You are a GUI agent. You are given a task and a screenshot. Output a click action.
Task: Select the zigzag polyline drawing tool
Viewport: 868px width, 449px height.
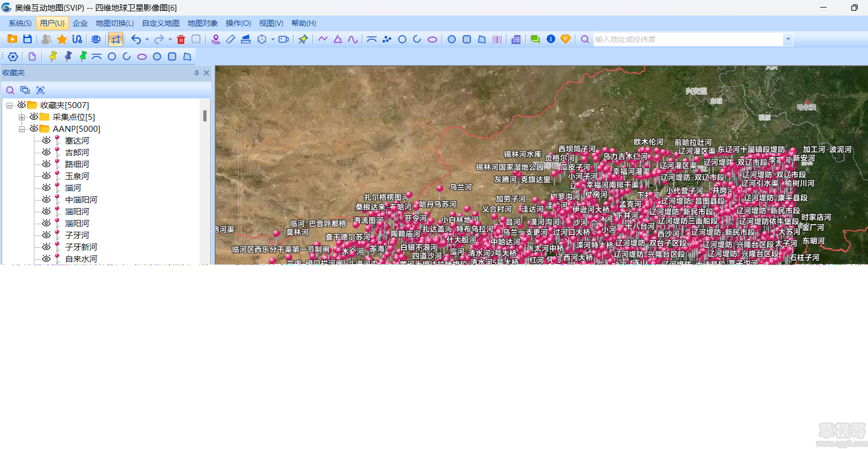point(323,39)
